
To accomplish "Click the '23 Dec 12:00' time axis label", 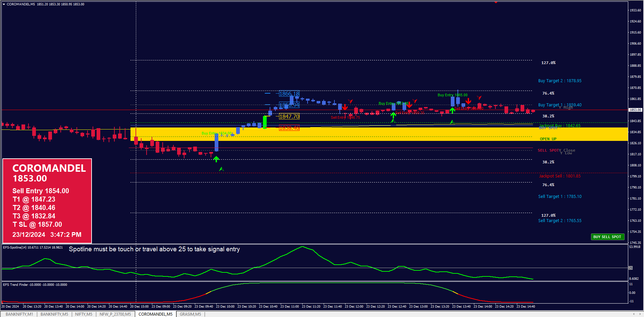I will [354, 307].
